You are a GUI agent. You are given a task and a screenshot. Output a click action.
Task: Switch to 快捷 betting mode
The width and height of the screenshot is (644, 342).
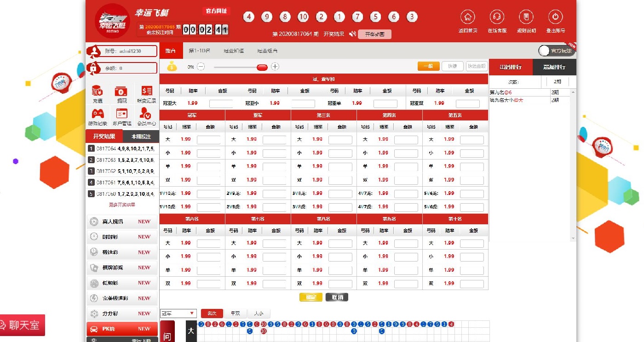(x=452, y=66)
